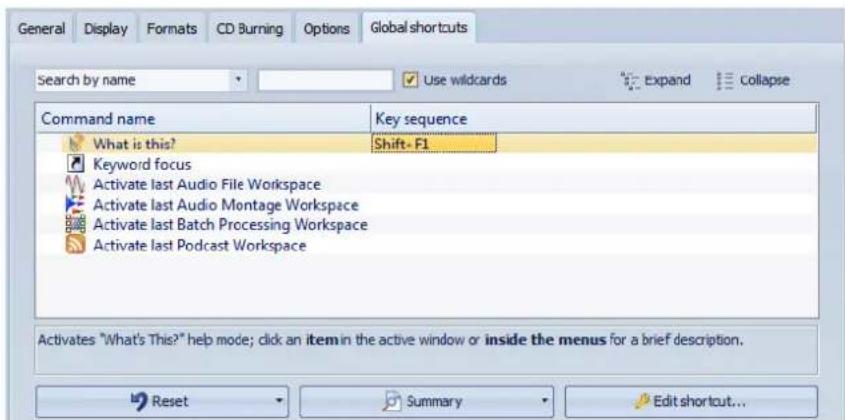Viewport: 845px width, 420px height.
Task: Open the Reset button dropdown arrow
Action: (279, 401)
